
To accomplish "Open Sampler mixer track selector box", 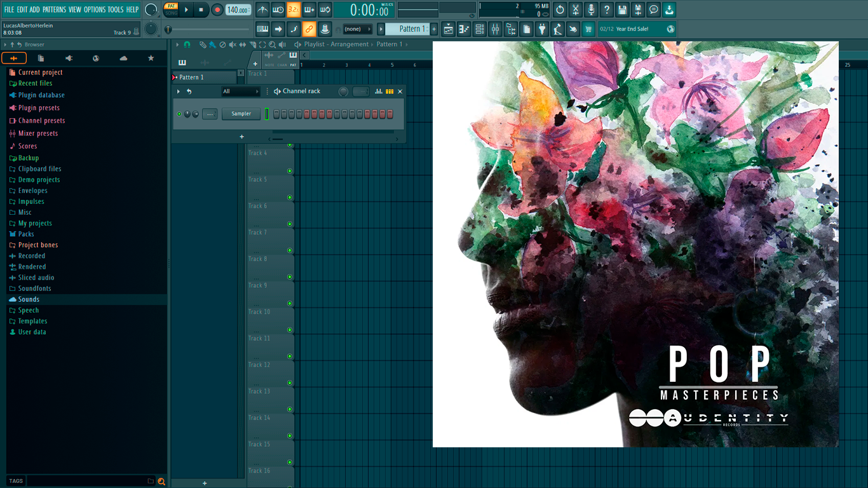I will click(210, 114).
